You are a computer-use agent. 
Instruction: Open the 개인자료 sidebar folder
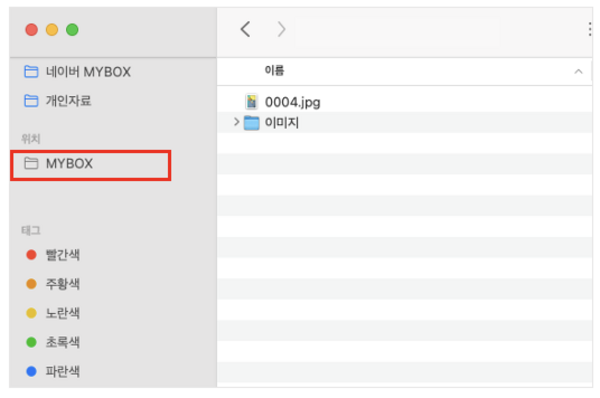tap(57, 101)
